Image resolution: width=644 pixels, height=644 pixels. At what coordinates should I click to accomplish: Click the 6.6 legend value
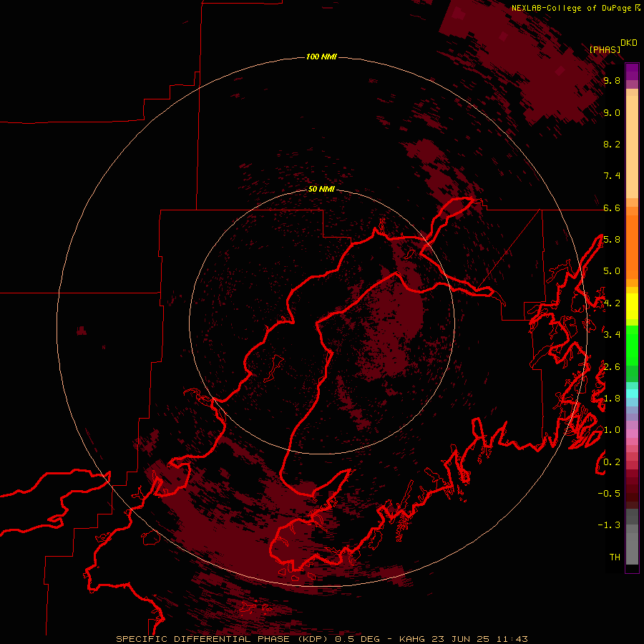(612, 208)
